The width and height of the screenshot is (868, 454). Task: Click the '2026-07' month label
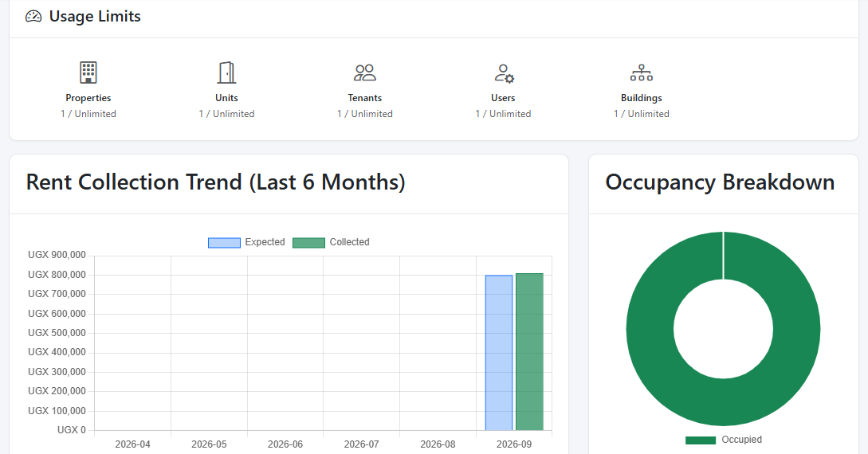point(362,444)
